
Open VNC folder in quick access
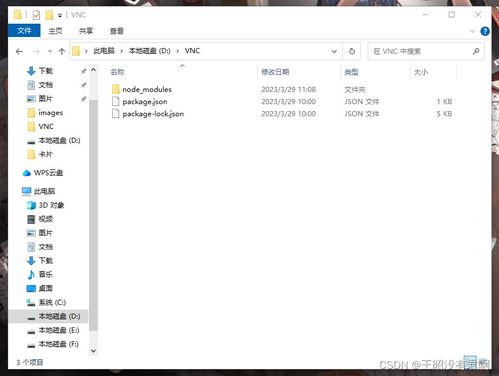pyautogui.click(x=46, y=127)
